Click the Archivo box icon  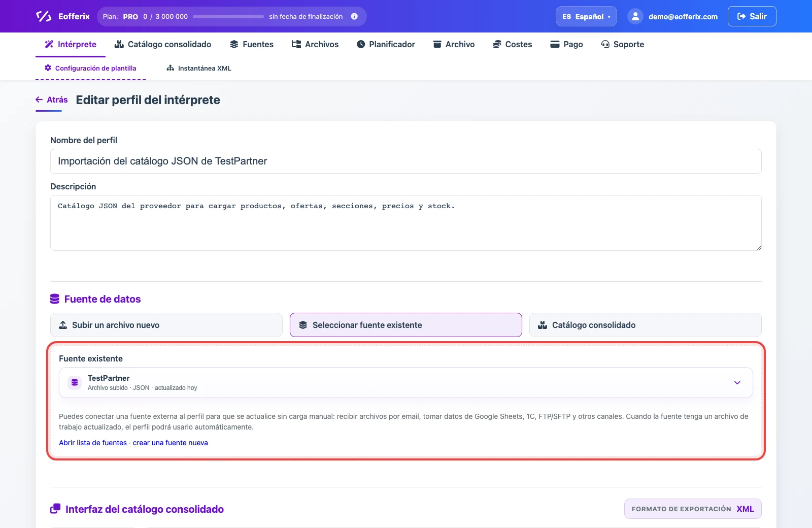[437, 44]
